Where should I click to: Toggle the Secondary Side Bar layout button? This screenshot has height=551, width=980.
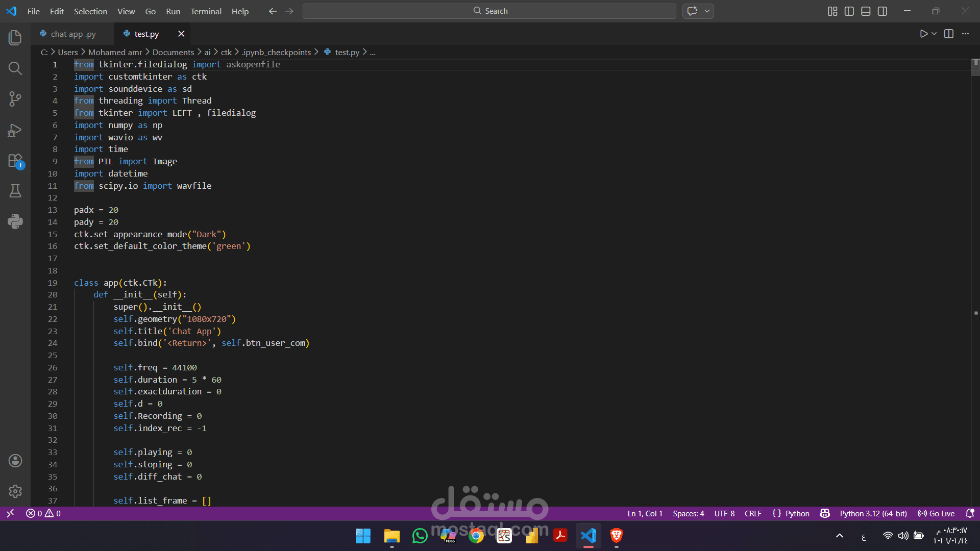[883, 11]
